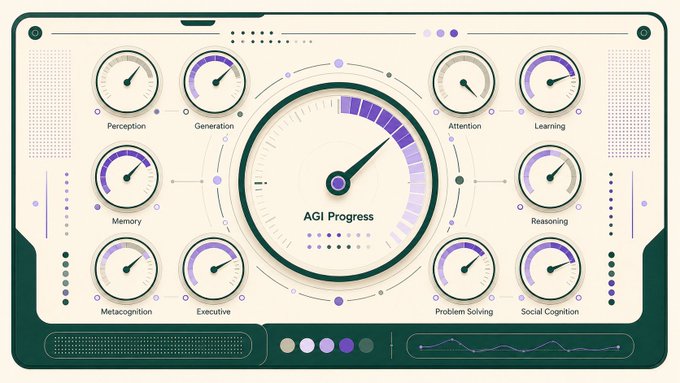Toggle the right indicator ring under Social Cognition
This screenshot has height=383, width=680.
coord(579,298)
